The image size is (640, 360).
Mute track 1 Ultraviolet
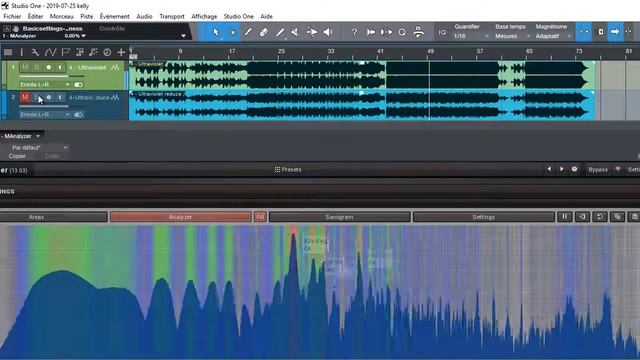pyautogui.click(x=25, y=67)
